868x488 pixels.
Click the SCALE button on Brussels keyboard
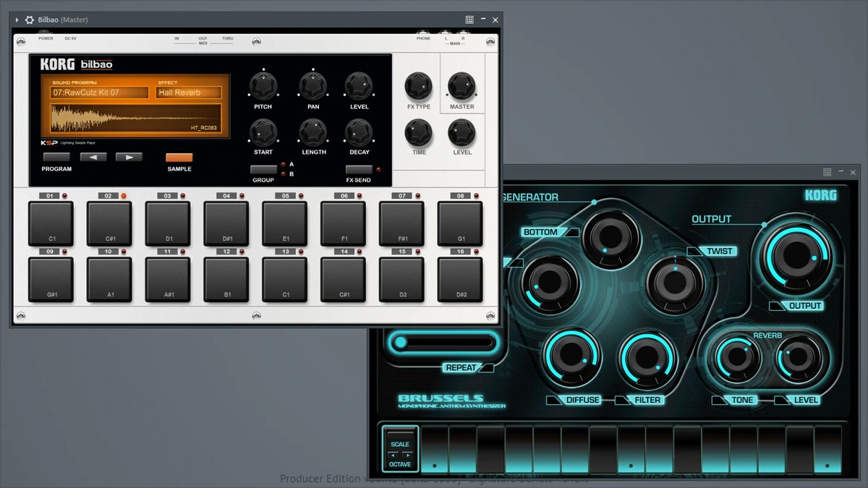point(400,444)
